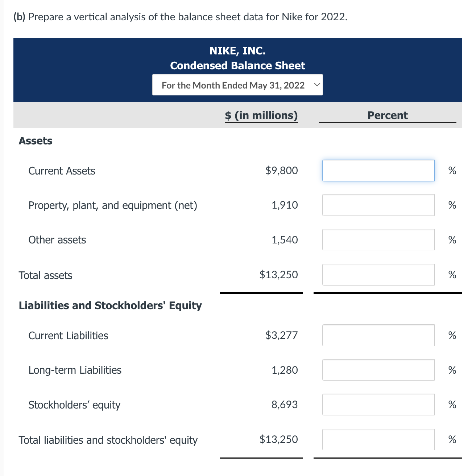This screenshot has height=476, width=472.
Task: Select the Assets section heading
Action: pyautogui.click(x=35, y=141)
